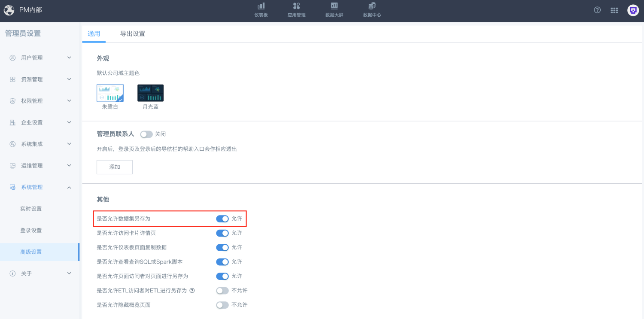Image resolution: width=644 pixels, height=319 pixels.
Task: Enable the 是否允许隐藏概览页面 switch
Action: click(222, 305)
